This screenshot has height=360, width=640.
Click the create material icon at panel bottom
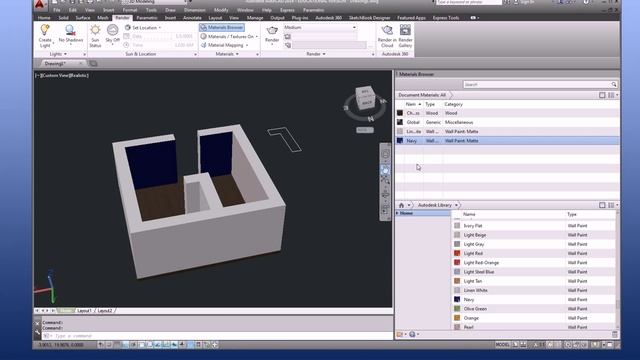click(400, 335)
